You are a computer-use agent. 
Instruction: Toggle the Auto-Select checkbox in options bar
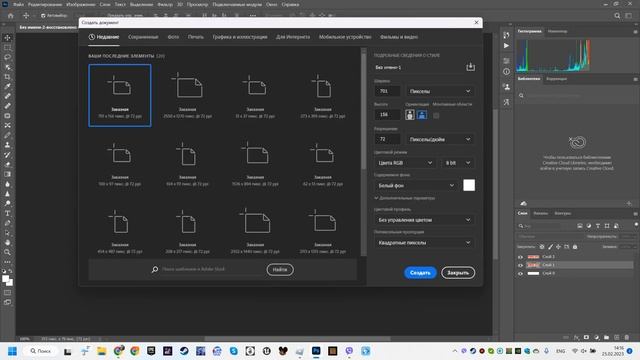coord(43,16)
